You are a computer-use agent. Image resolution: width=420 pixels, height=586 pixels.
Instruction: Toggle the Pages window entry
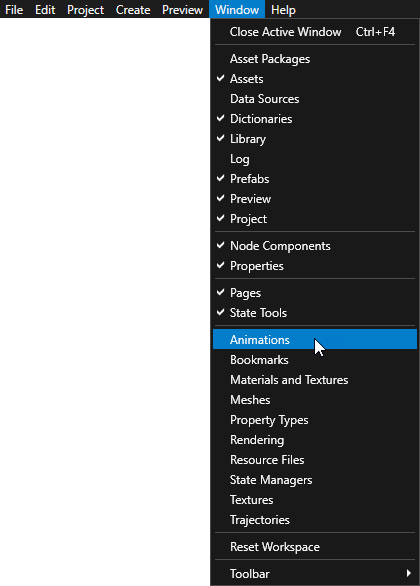click(x=315, y=293)
